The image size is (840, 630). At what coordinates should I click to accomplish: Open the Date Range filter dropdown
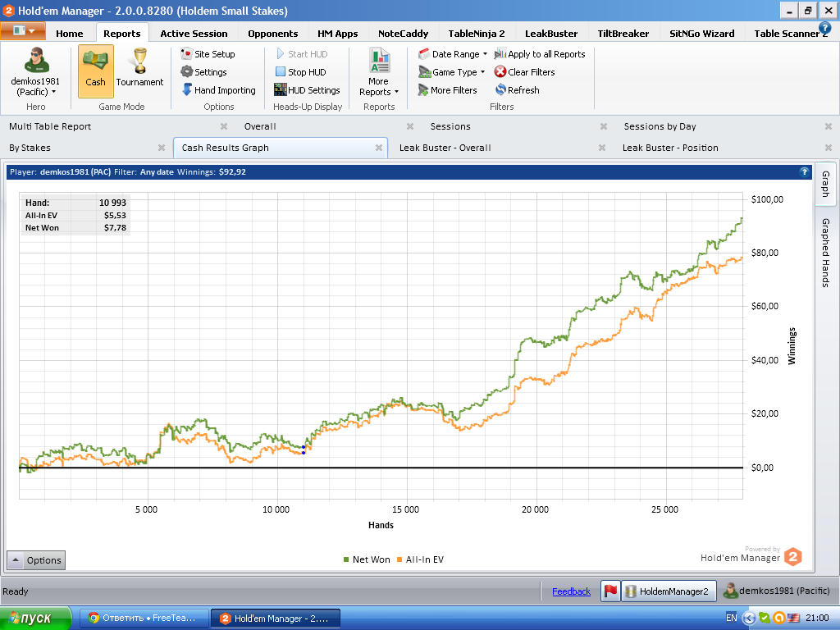click(x=453, y=54)
